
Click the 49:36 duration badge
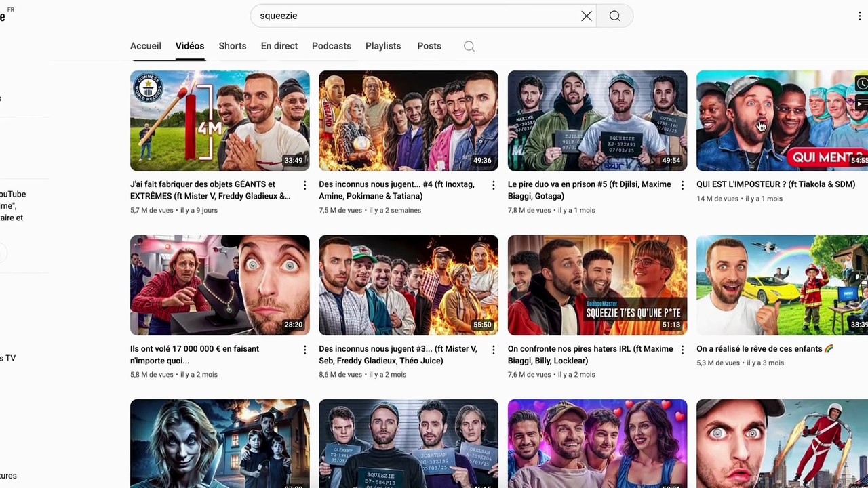[x=482, y=161]
